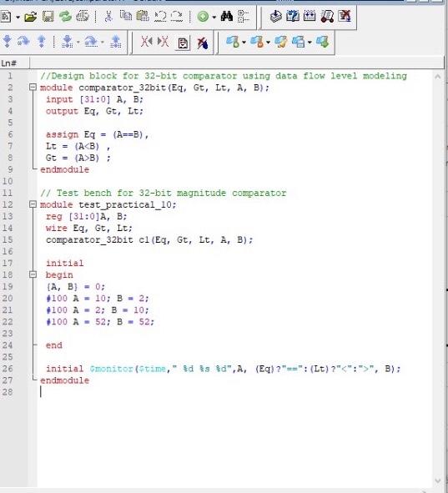The image size is (448, 493).
Task: Click the scroll up arrow in editor
Action: tap(437, 76)
